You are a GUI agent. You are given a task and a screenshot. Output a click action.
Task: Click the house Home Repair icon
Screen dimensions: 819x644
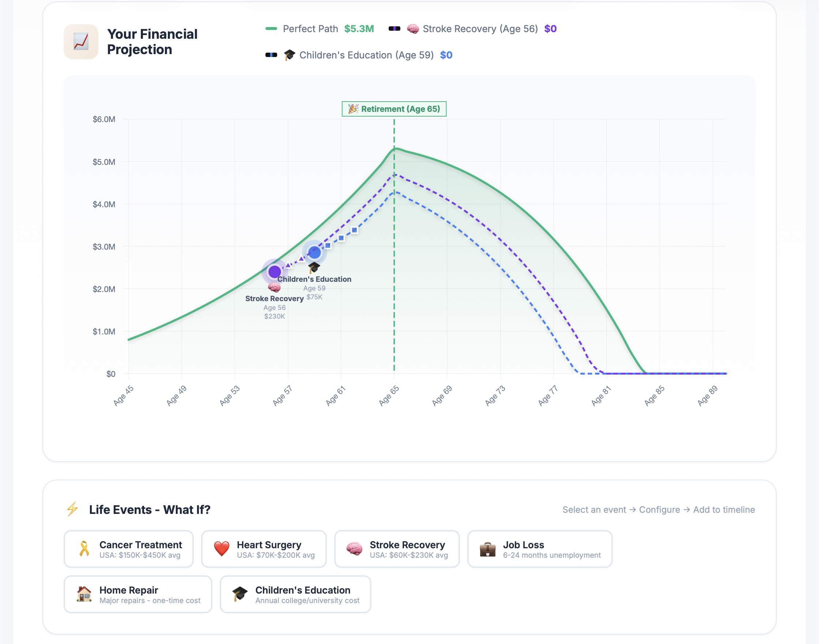(84, 594)
